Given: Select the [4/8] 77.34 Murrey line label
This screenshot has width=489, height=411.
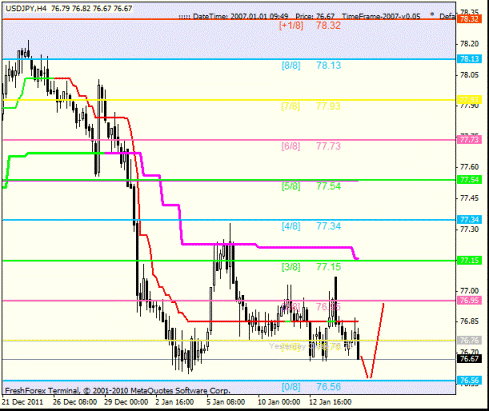Looking at the screenshot, I should tap(311, 226).
